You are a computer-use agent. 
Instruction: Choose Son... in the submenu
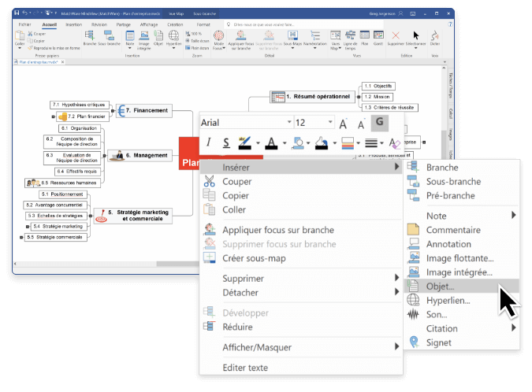point(462,314)
